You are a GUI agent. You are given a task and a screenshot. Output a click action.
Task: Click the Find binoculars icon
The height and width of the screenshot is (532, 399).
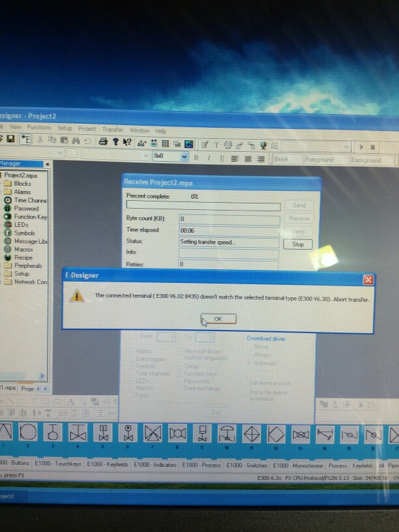[x=76, y=140]
